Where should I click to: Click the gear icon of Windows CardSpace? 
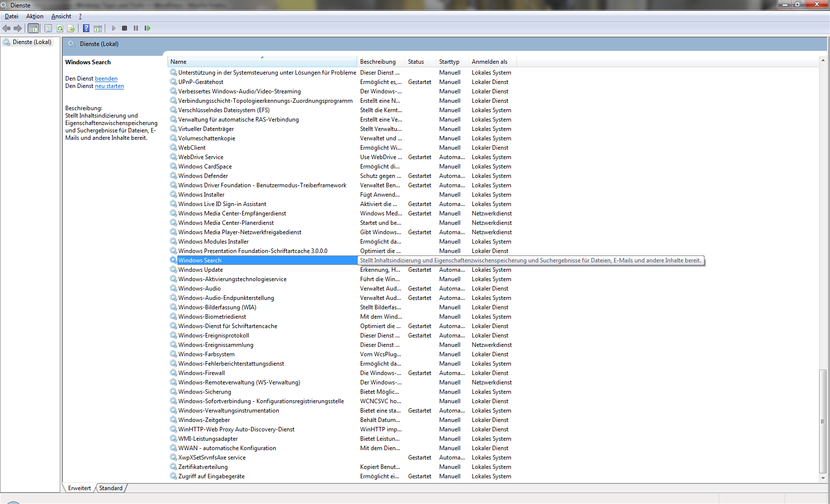click(173, 166)
